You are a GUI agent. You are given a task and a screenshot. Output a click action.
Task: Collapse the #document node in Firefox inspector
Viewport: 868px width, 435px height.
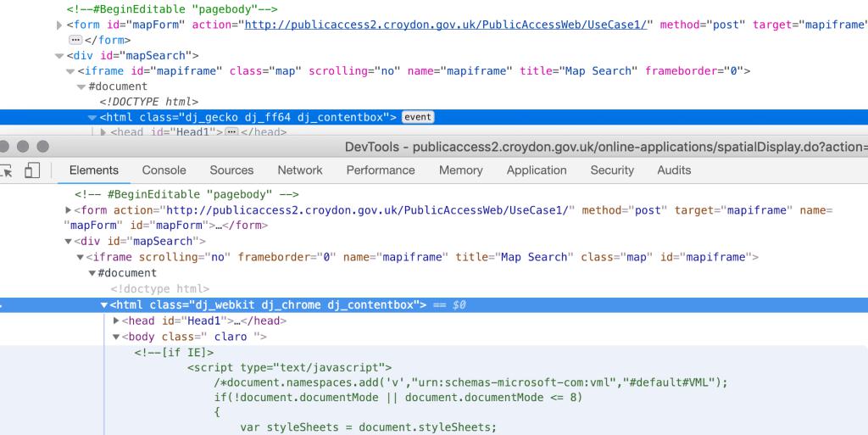pyautogui.click(x=81, y=86)
